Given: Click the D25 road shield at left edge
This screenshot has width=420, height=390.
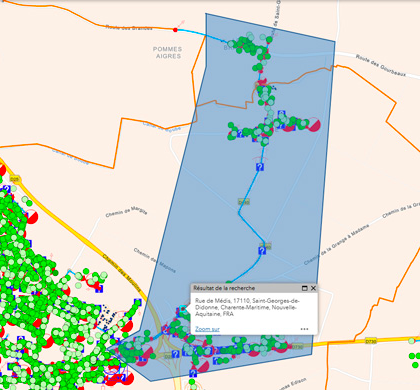Looking at the screenshot, I should (15, 180).
